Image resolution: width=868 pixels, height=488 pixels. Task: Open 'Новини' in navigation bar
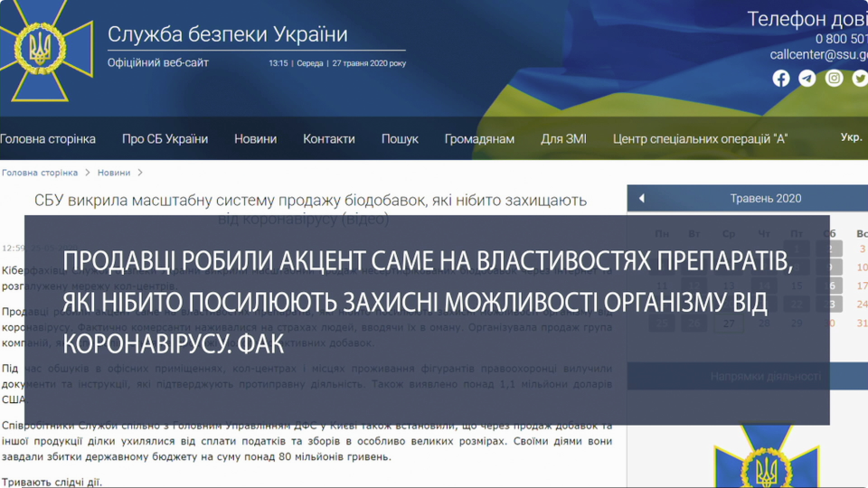(x=255, y=139)
